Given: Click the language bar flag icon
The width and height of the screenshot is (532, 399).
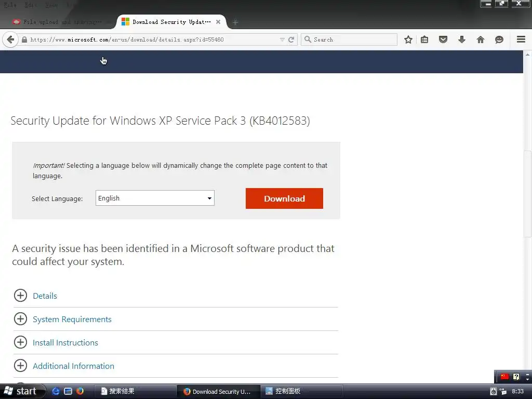Looking at the screenshot, I should [504, 376].
